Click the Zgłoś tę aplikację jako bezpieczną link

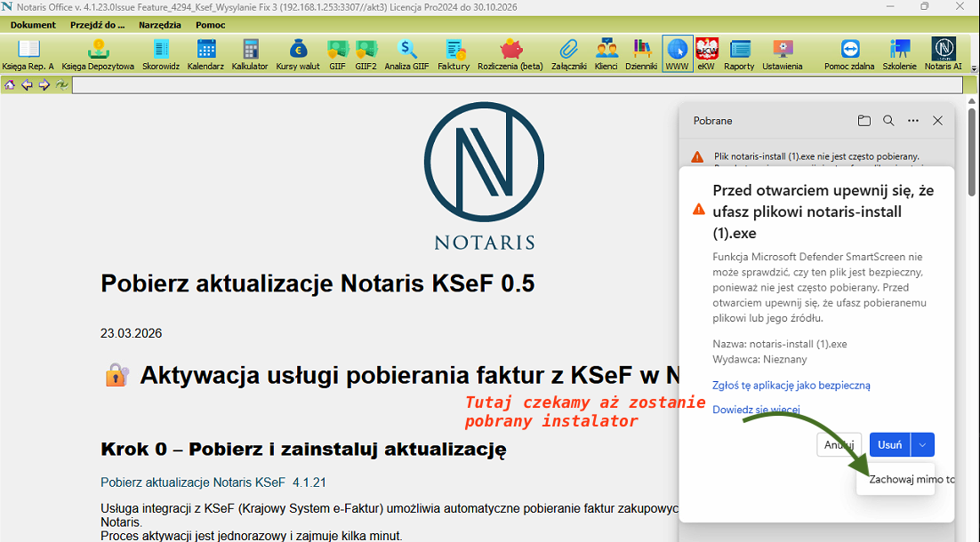[x=791, y=386]
